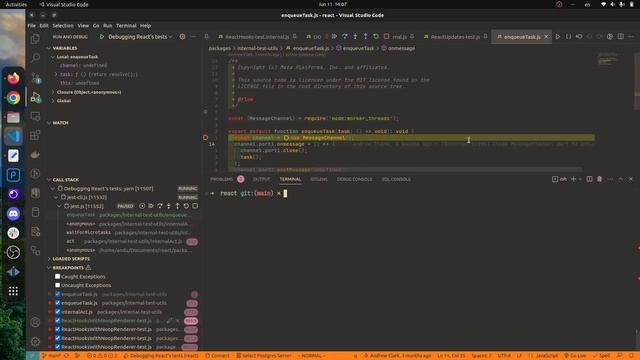Open the Run and Debug view icon
This screenshot has height=360, width=640.
36,97
